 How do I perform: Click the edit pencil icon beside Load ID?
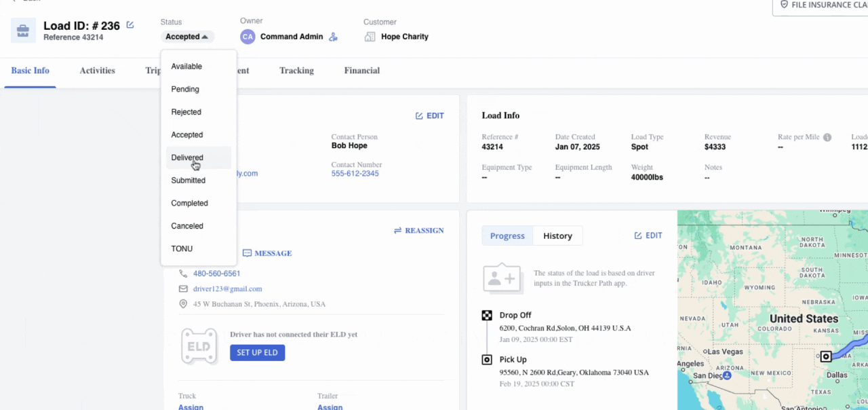pos(130,25)
